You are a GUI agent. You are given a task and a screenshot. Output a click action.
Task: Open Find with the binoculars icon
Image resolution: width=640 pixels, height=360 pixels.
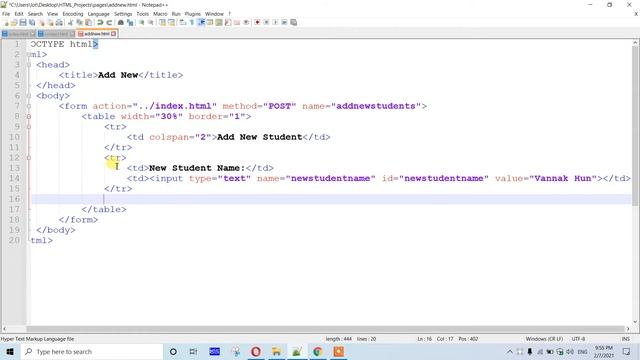pos(120,22)
